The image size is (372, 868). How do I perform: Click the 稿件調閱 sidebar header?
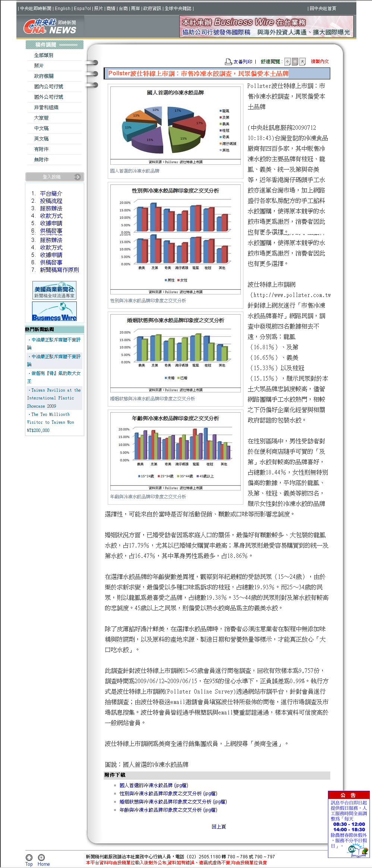coord(54,45)
